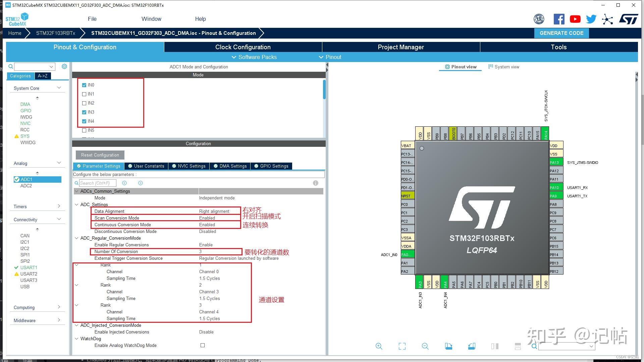Go to Home breadcrumb
This screenshot has width=644, height=362.
pyautogui.click(x=15, y=33)
